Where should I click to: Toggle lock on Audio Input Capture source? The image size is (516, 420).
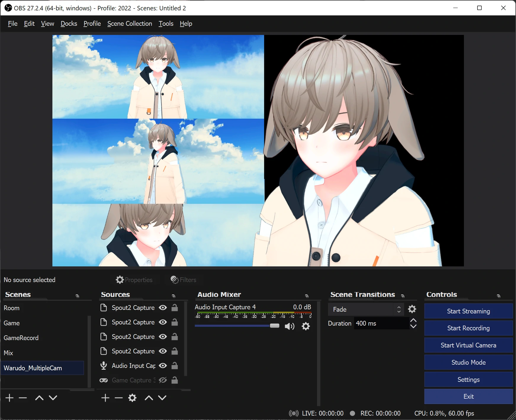(175, 366)
